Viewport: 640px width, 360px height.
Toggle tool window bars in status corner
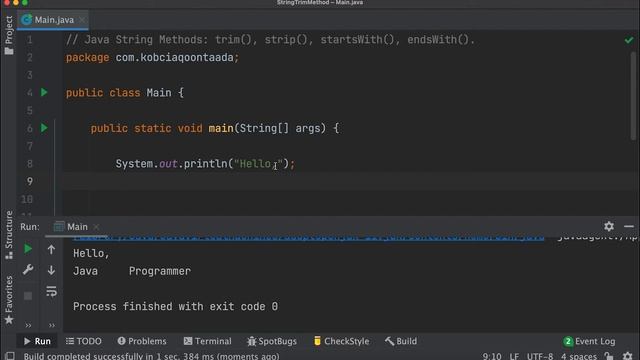[x=9, y=356]
